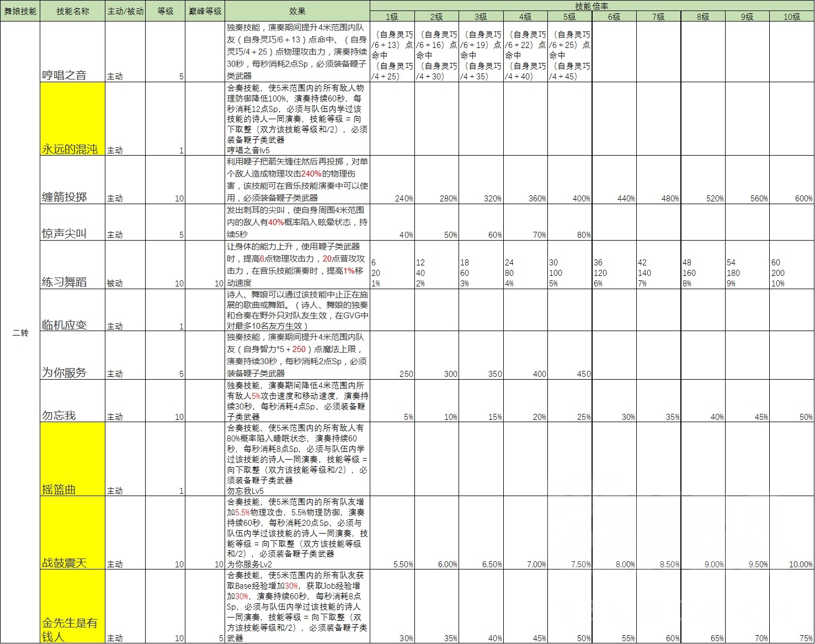Screen dimensions: 815x644
Task: Select yellow cell 永远的混沌
Action: coord(72,119)
